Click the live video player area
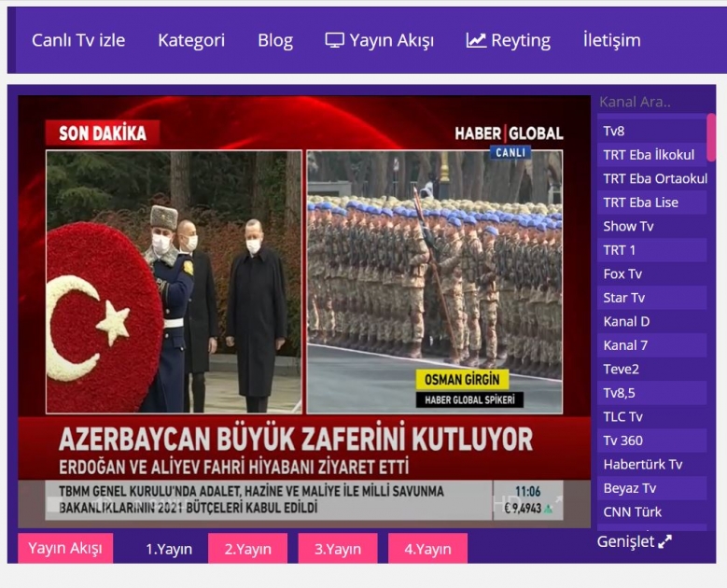727x588 pixels. pyautogui.click(x=304, y=312)
